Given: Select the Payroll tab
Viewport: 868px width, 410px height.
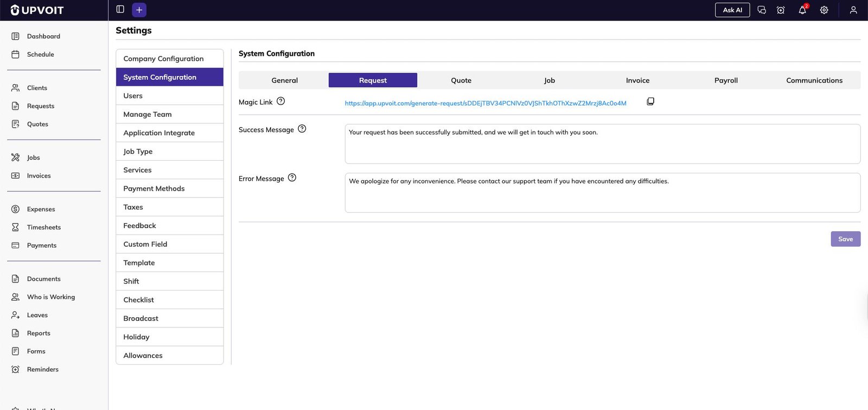Looking at the screenshot, I should (x=726, y=80).
